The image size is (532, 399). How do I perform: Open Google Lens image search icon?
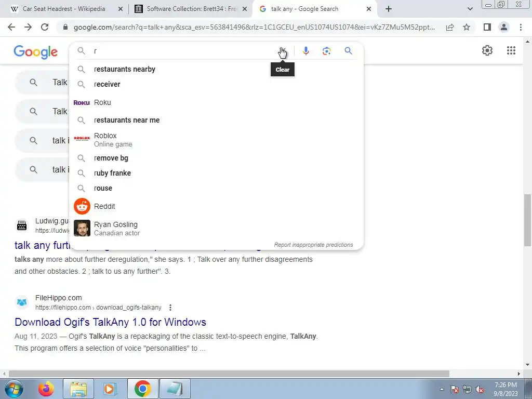click(326, 51)
